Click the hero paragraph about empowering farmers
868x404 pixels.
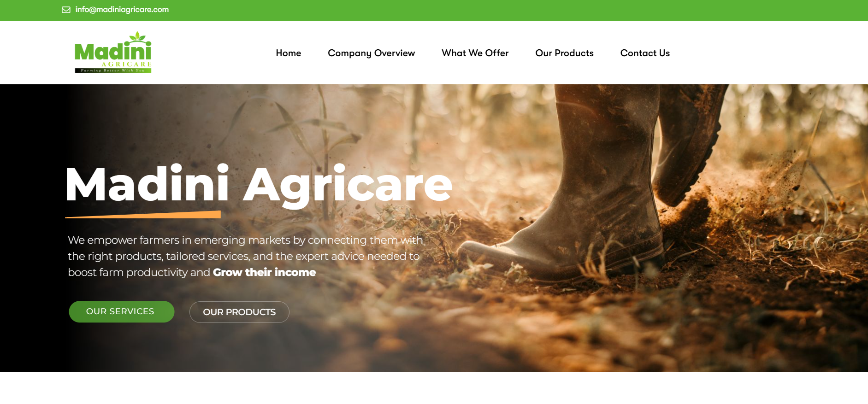click(245, 256)
